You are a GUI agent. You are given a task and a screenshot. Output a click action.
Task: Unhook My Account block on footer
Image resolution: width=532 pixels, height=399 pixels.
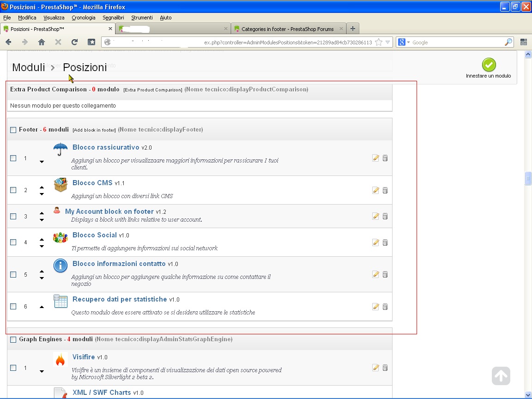(385, 216)
